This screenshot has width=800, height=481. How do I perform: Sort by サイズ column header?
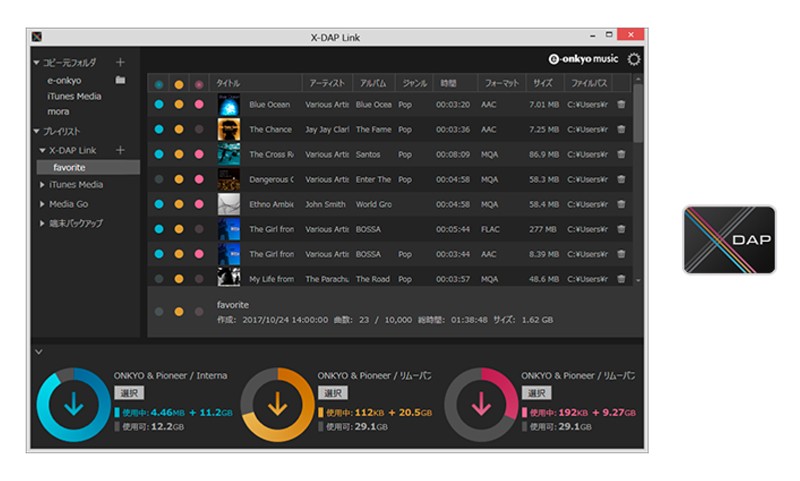click(x=545, y=83)
